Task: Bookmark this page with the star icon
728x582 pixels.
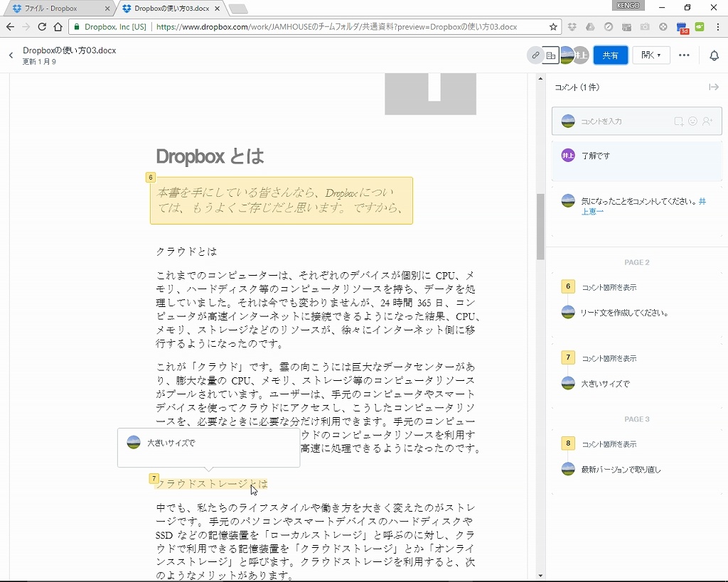Action: coord(553,27)
